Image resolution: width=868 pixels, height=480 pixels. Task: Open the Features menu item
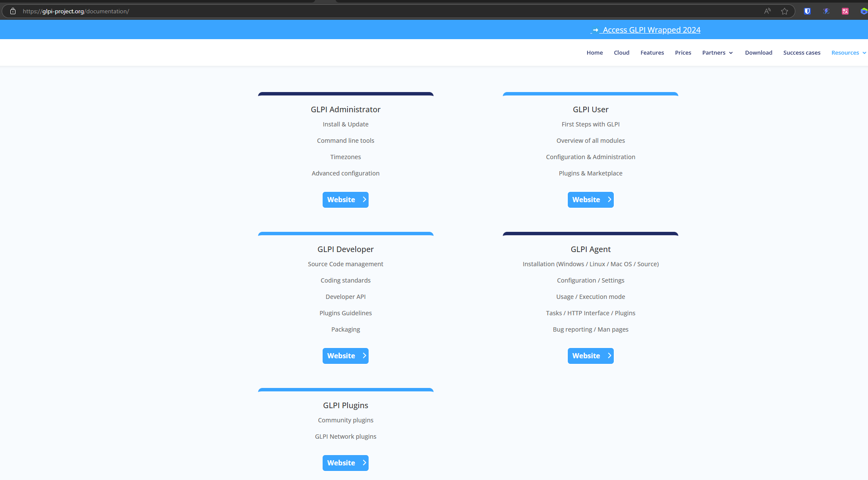[652, 52]
